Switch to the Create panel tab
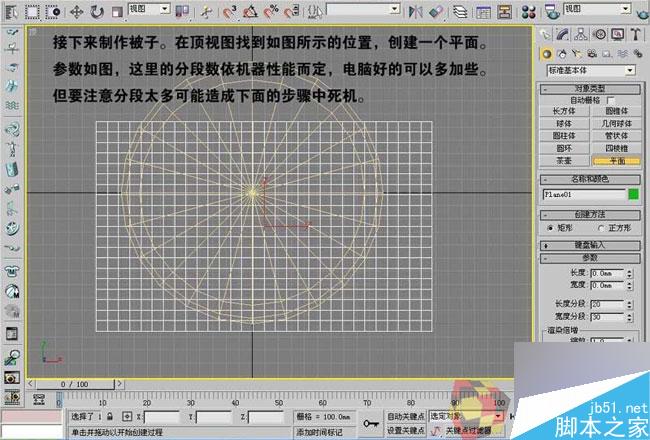The image size is (650, 440). (x=545, y=34)
